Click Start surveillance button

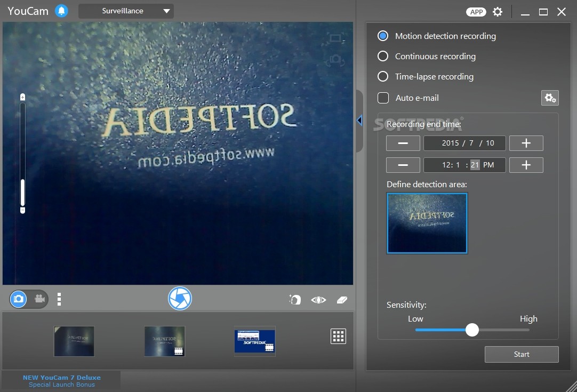522,354
